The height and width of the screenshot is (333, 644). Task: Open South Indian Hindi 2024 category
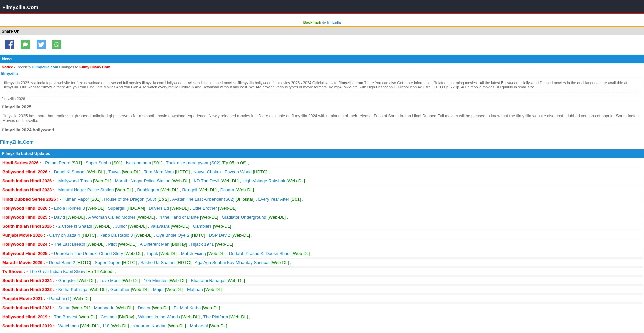click(28, 281)
